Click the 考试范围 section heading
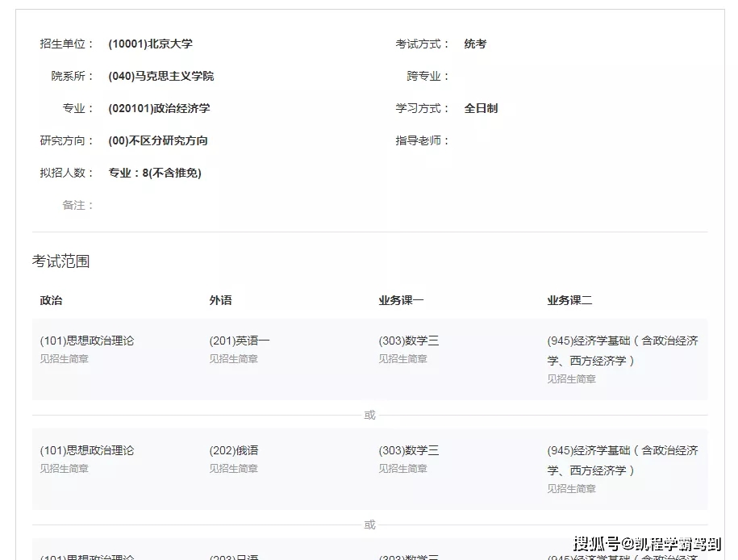The width and height of the screenshot is (738, 560). 60,261
